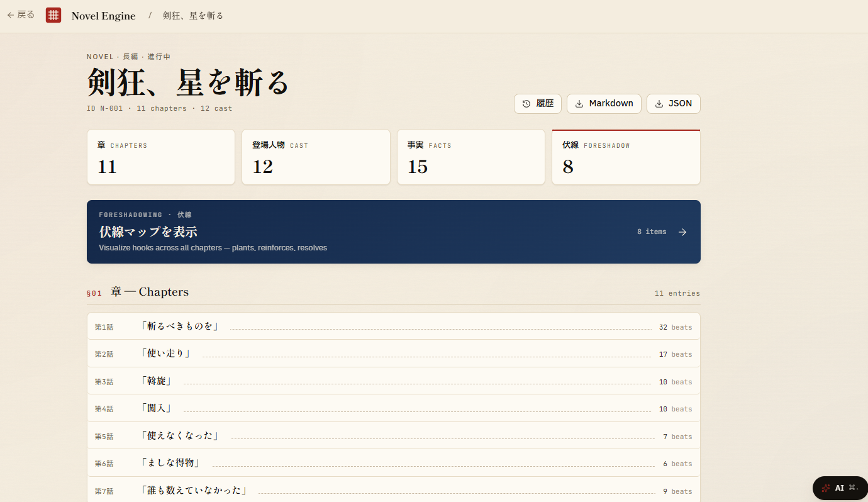
Task: Click novel title 剣狂、星を斬る heading
Action: [x=187, y=82]
